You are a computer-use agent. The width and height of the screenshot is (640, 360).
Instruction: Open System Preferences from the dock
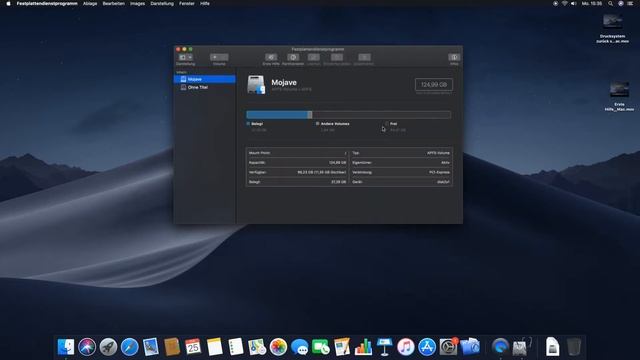[x=448, y=347]
